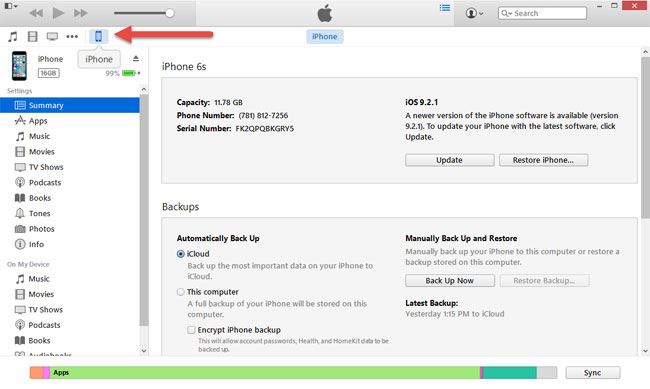650x389 pixels.
Task: Click the sidebar scroll down arrow
Action: coord(144,351)
